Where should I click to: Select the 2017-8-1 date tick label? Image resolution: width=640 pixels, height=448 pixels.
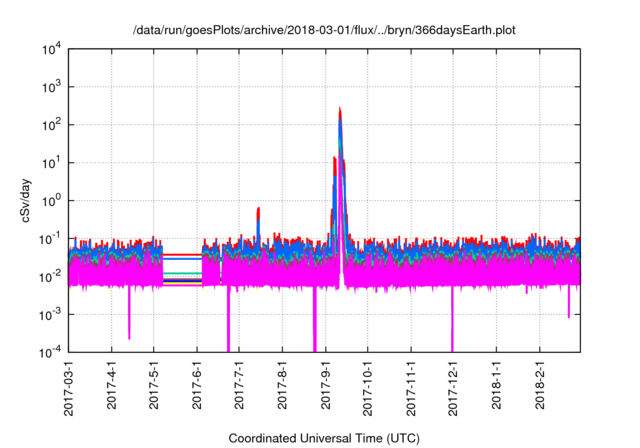click(x=283, y=387)
